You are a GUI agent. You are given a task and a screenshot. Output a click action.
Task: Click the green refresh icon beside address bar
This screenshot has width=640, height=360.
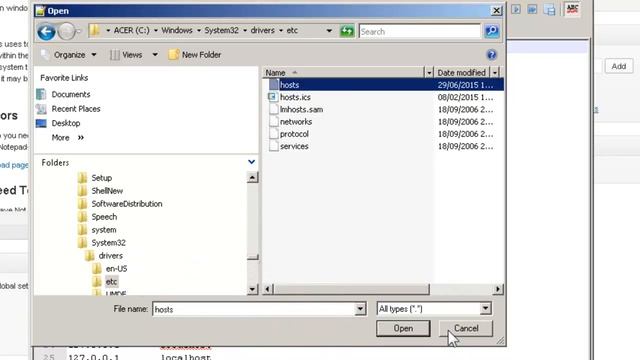click(x=347, y=31)
